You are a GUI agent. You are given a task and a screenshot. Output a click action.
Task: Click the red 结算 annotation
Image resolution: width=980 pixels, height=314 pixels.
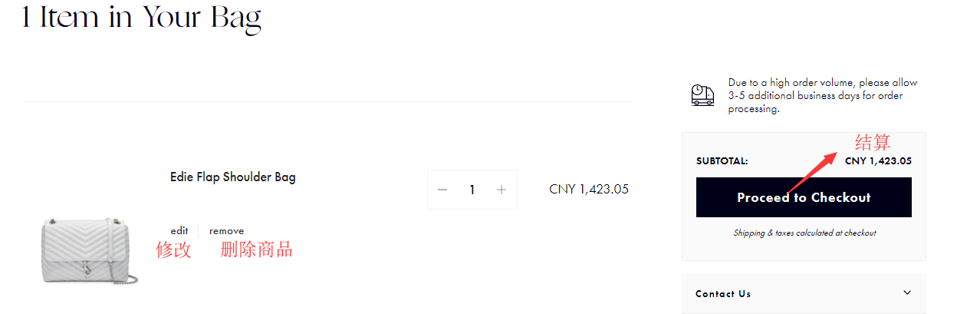(873, 142)
